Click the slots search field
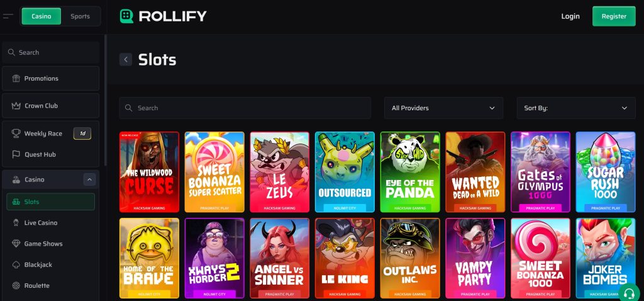644x301 pixels. 245,108
